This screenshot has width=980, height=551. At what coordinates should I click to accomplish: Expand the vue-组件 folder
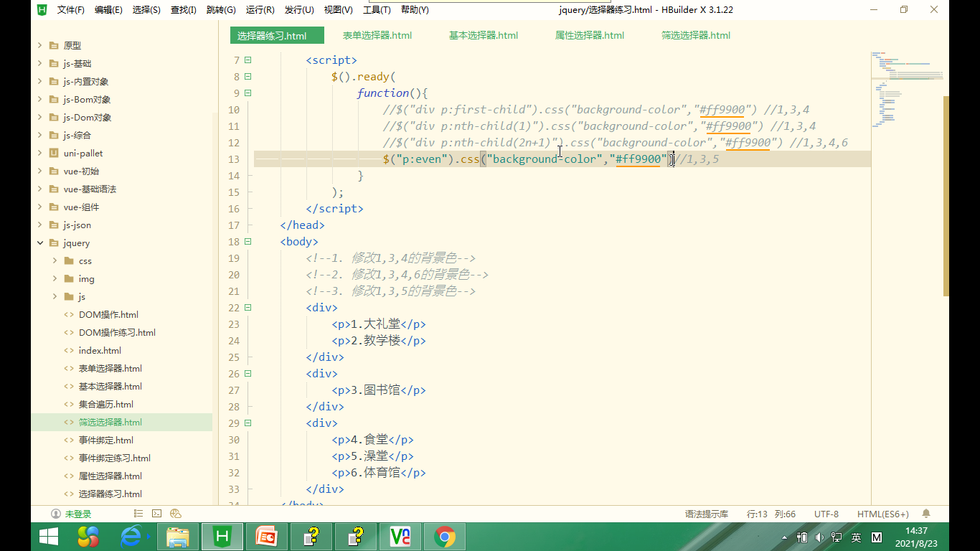click(x=40, y=207)
